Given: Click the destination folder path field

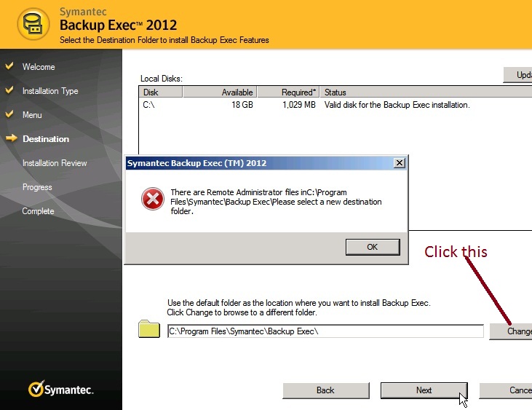Looking at the screenshot, I should 325,331.
